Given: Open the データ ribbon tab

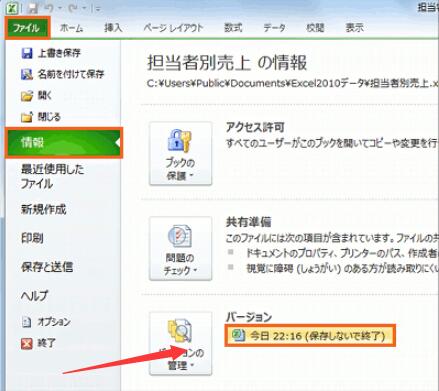Looking at the screenshot, I should click(274, 28).
